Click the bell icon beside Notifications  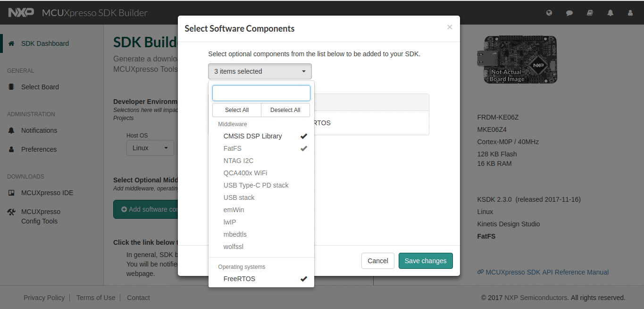11,130
